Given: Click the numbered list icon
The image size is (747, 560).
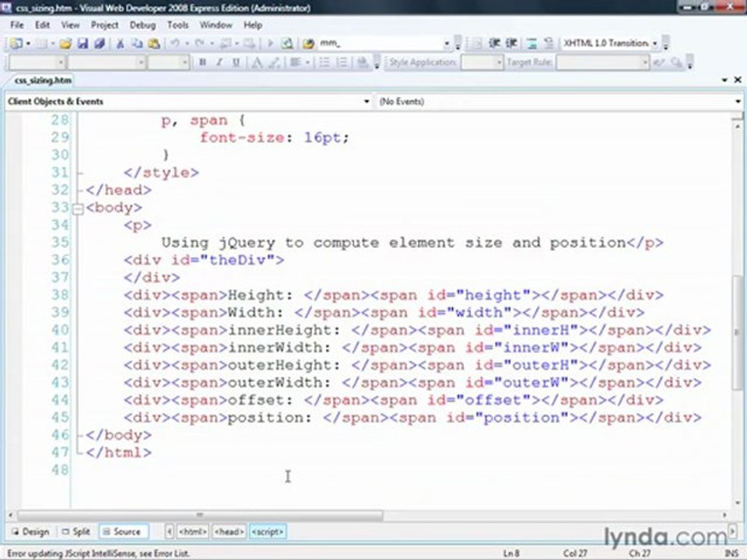Looking at the screenshot, I should pyautogui.click(x=342, y=62).
